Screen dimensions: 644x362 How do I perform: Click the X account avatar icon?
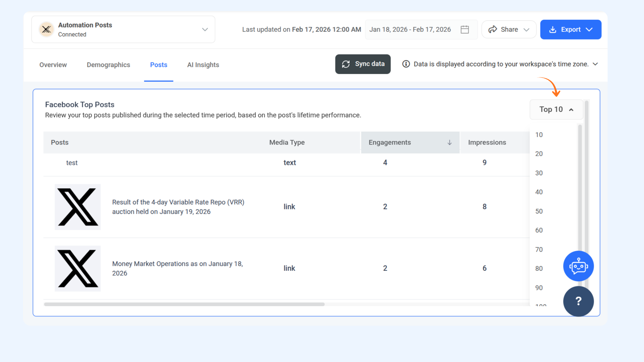coord(47,29)
